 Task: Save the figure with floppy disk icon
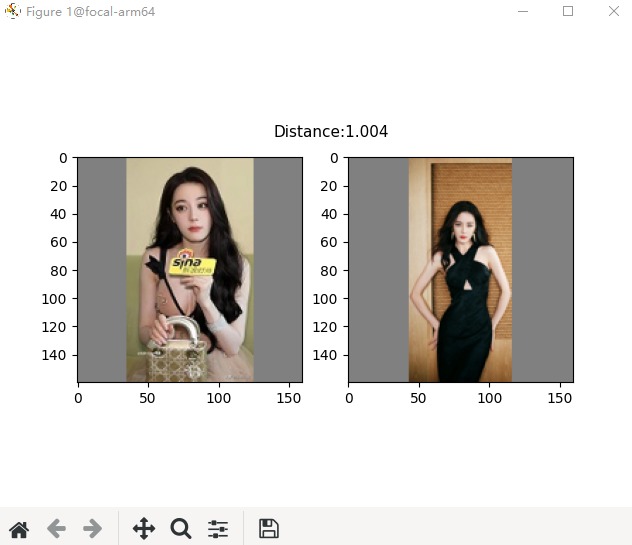(268, 529)
